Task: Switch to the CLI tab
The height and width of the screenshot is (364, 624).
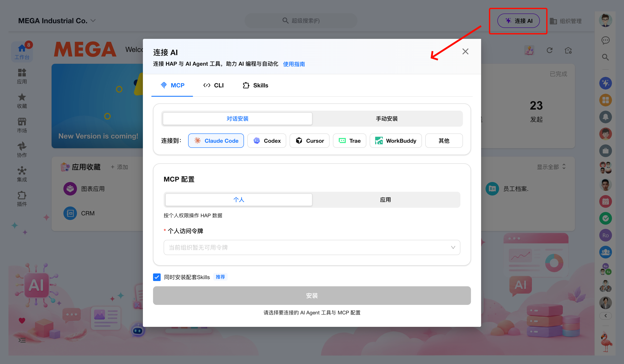Action: [213, 85]
